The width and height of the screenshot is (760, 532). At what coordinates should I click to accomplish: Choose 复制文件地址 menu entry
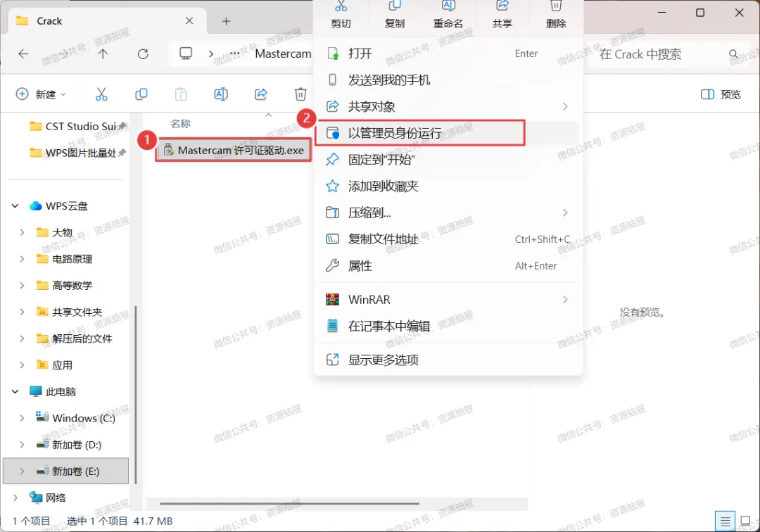448,239
